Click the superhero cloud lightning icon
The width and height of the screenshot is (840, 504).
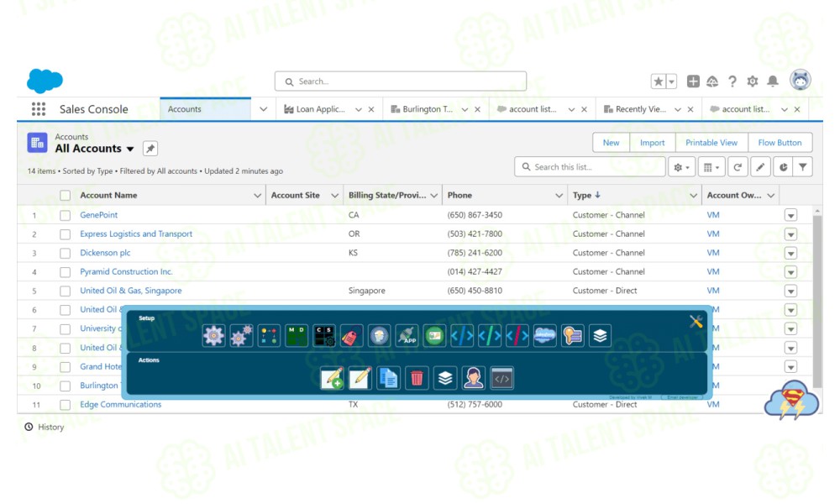tap(792, 401)
